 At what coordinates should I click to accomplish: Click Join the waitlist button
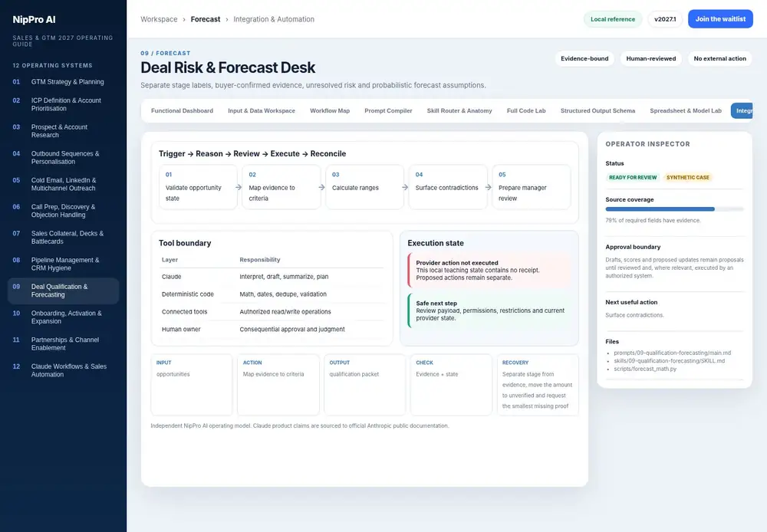pyautogui.click(x=720, y=19)
